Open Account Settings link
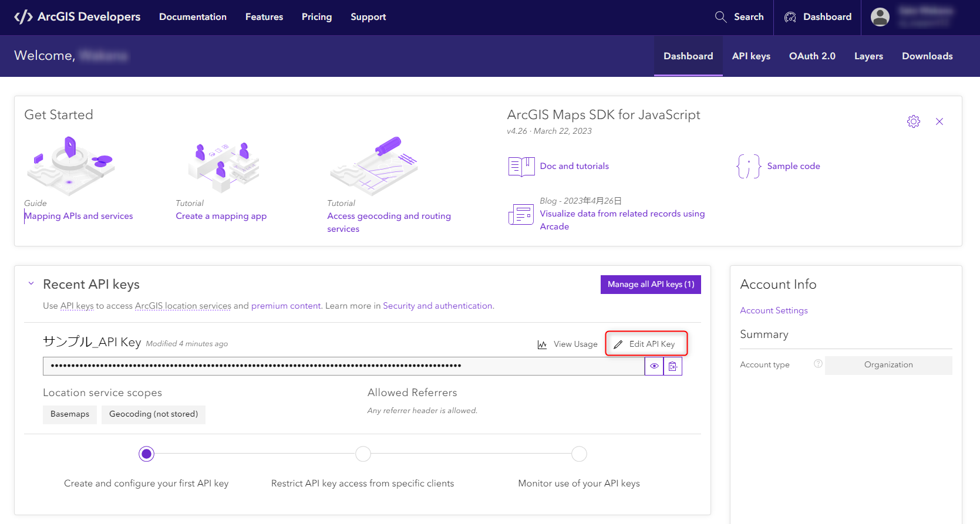980x524 pixels. click(774, 310)
